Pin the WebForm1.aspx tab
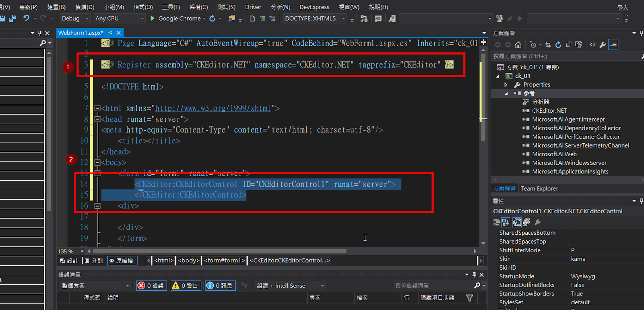 click(x=110, y=33)
